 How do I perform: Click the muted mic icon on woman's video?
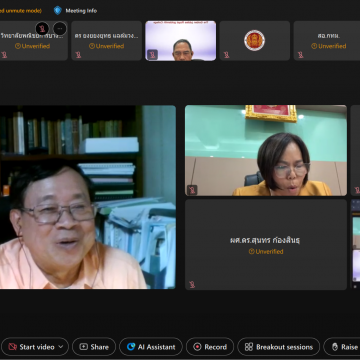pyautogui.click(x=192, y=190)
